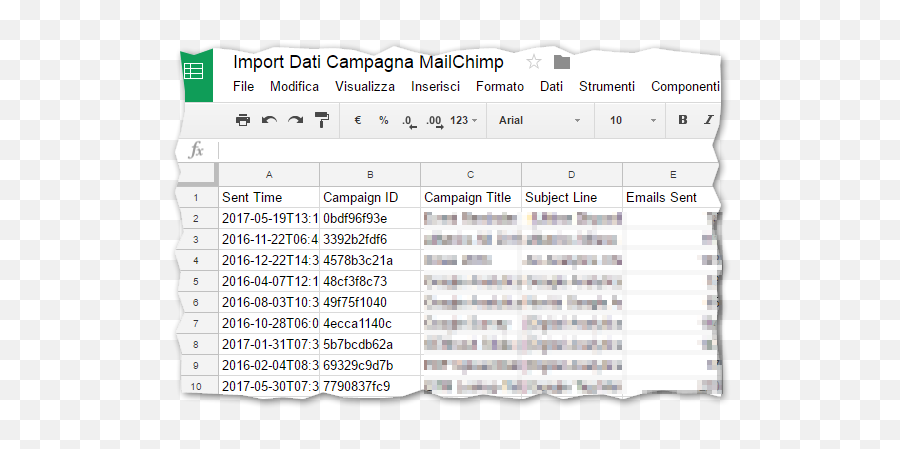This screenshot has width=900, height=449.
Task: Select row 1 header
Action: pyautogui.click(x=199, y=198)
